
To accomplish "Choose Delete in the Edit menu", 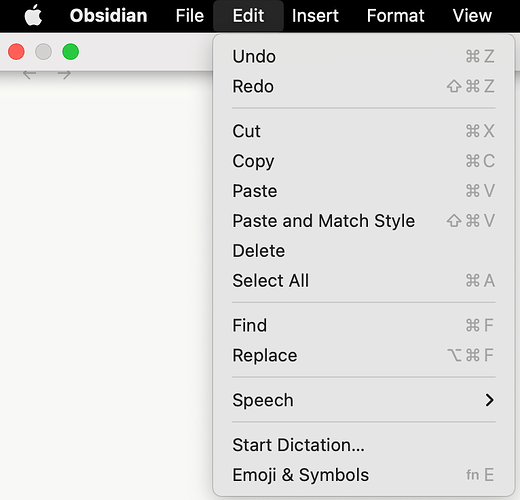I will [363, 251].
